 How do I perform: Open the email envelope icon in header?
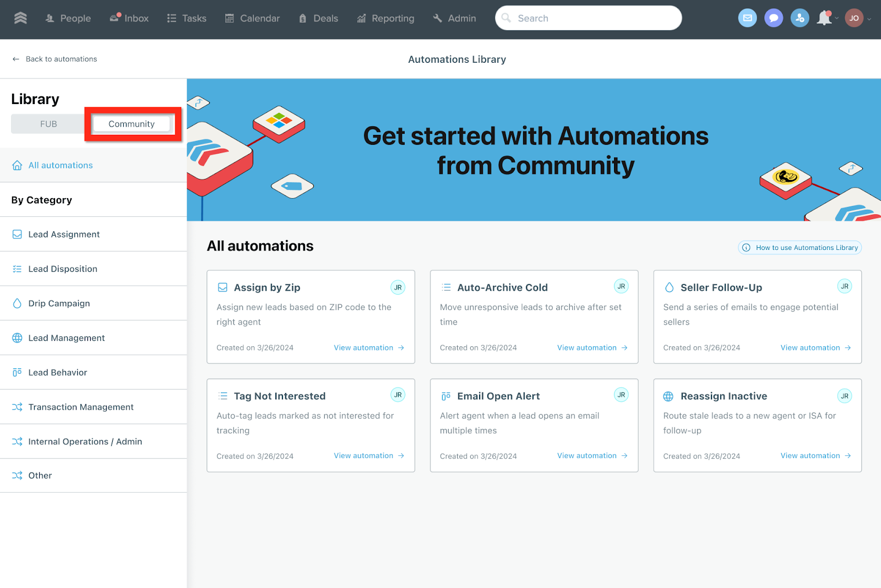click(747, 18)
